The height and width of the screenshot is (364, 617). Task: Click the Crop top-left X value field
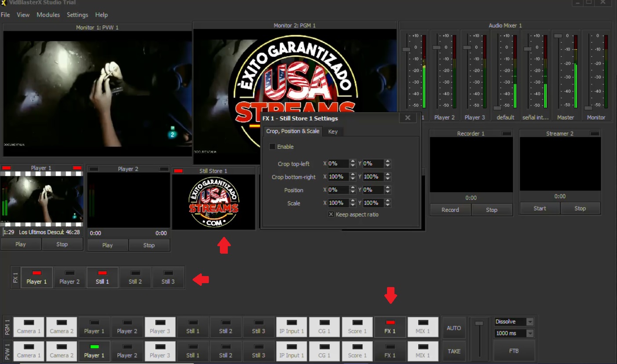coord(338,164)
